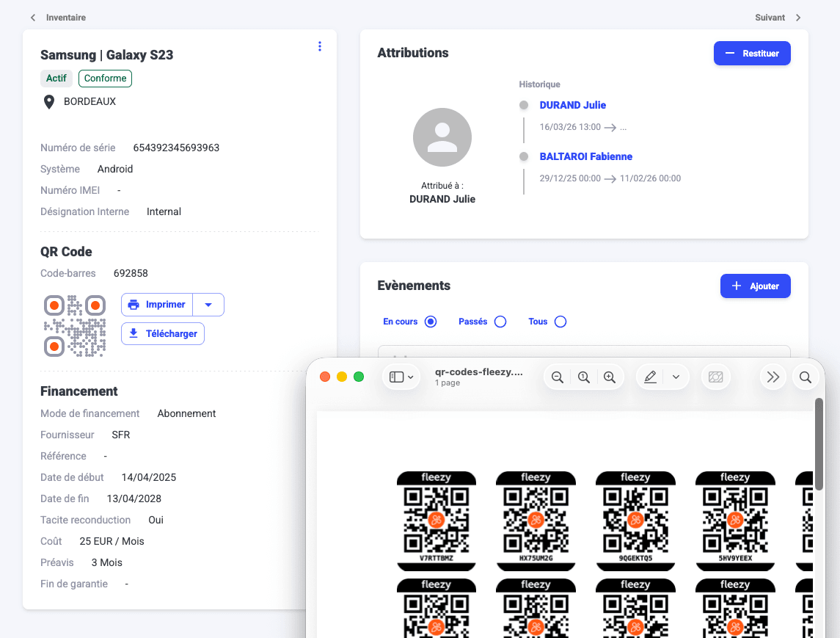840x638 pixels.
Task: Click the 9QGEKTQ5 QR code label
Action: point(635,558)
